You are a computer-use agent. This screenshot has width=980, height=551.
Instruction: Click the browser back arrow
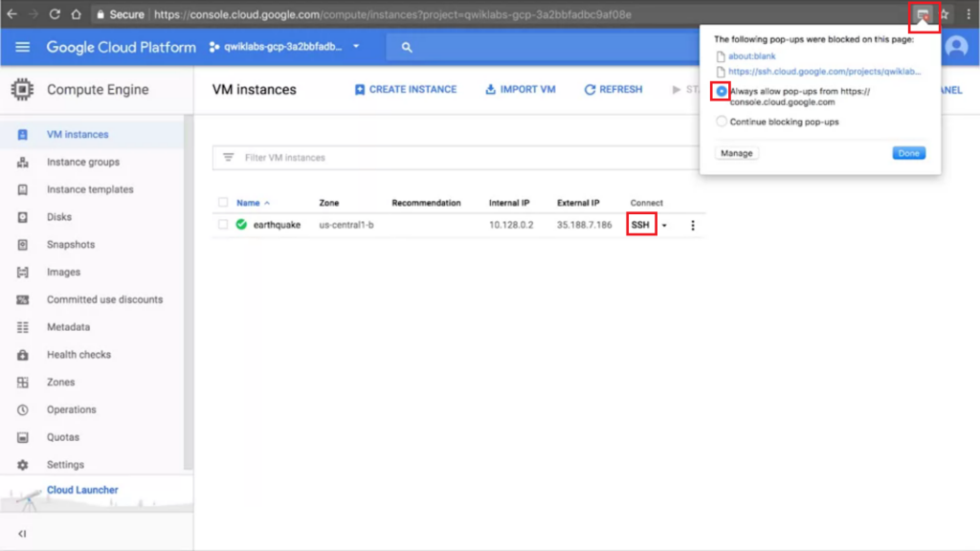pyautogui.click(x=11, y=13)
